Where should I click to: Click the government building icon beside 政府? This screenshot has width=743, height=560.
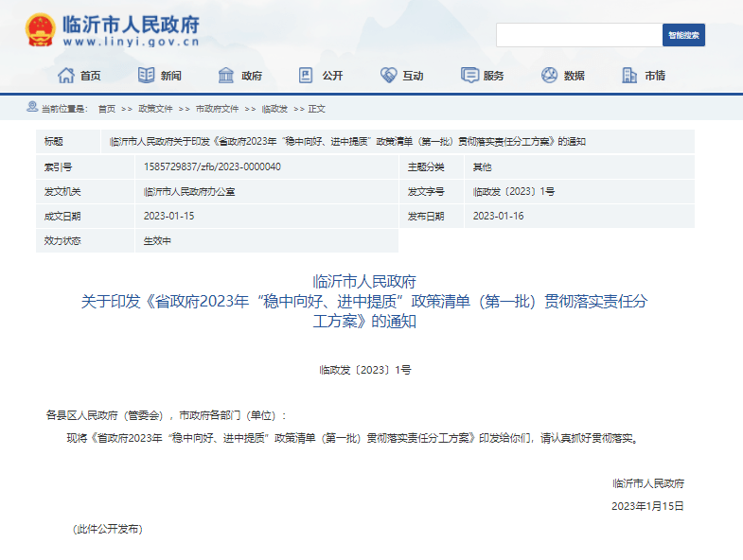coord(226,76)
